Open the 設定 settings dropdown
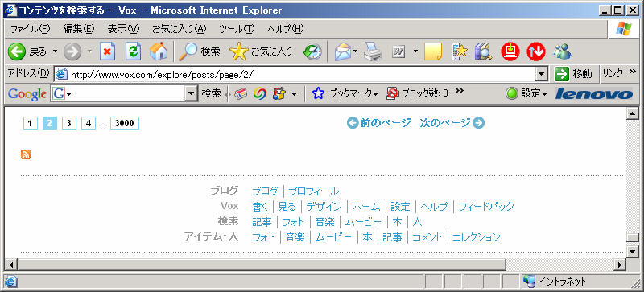Screen dimensions: 644x292 [x=545, y=94]
